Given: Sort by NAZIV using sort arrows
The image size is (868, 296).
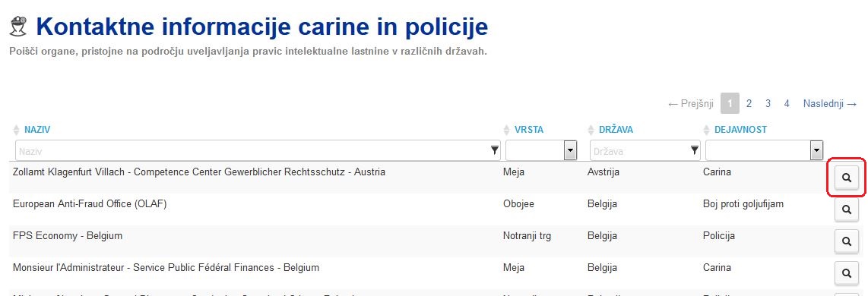Looking at the screenshot, I should [16, 130].
